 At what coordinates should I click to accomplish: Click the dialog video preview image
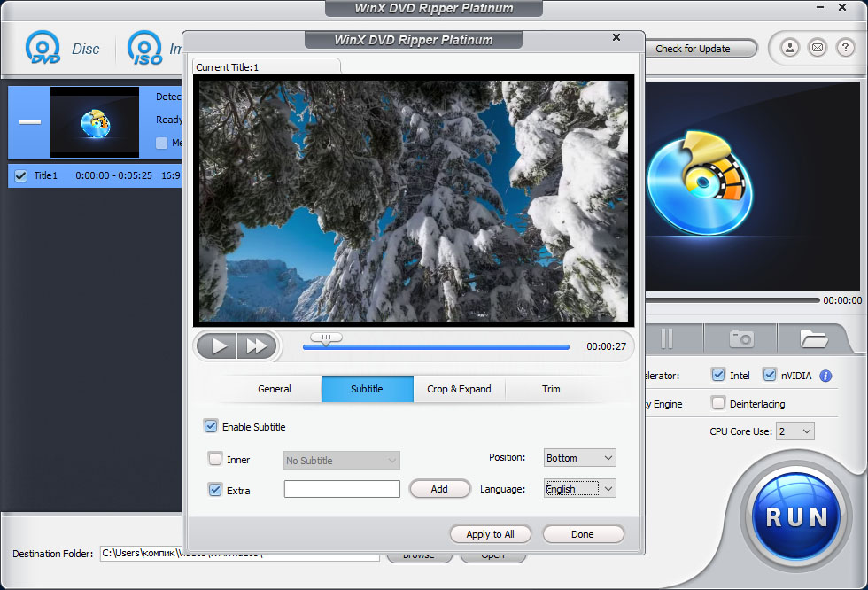tap(414, 200)
